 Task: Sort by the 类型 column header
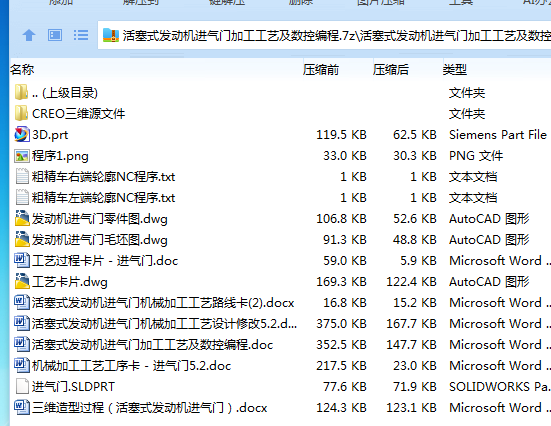pos(455,70)
